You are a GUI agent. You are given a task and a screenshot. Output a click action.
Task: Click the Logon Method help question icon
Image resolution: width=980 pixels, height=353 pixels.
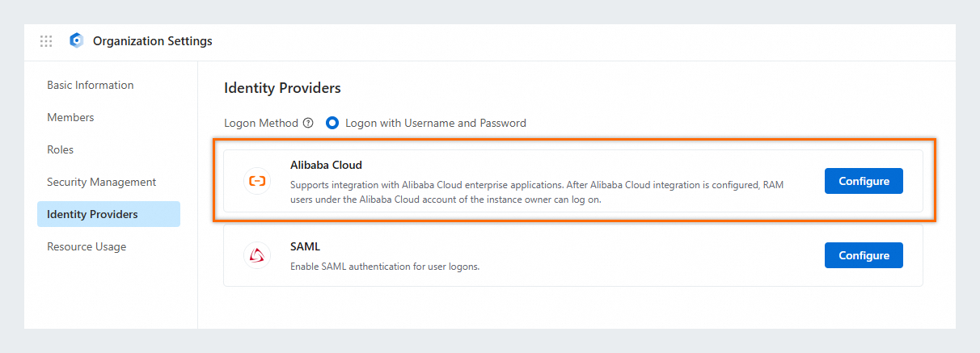pos(307,124)
